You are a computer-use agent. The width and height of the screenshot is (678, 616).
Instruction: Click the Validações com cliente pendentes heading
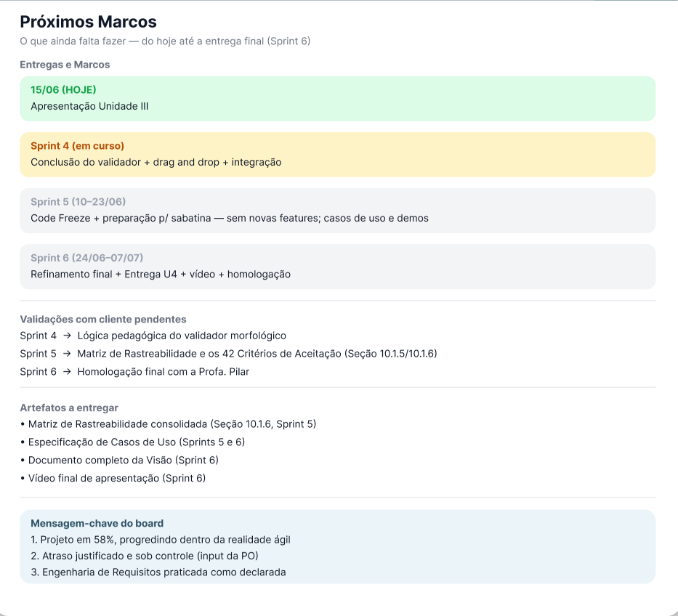click(x=103, y=320)
